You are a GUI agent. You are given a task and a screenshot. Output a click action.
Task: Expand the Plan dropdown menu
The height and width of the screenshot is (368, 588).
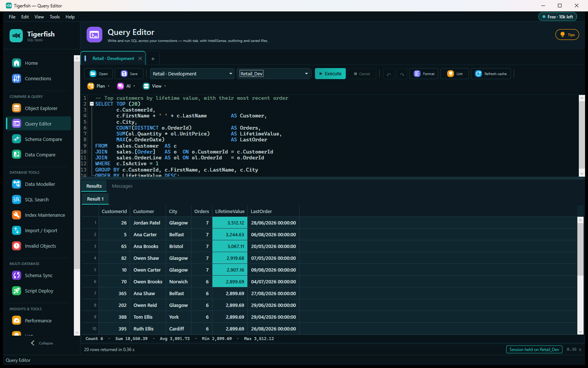tap(98, 86)
